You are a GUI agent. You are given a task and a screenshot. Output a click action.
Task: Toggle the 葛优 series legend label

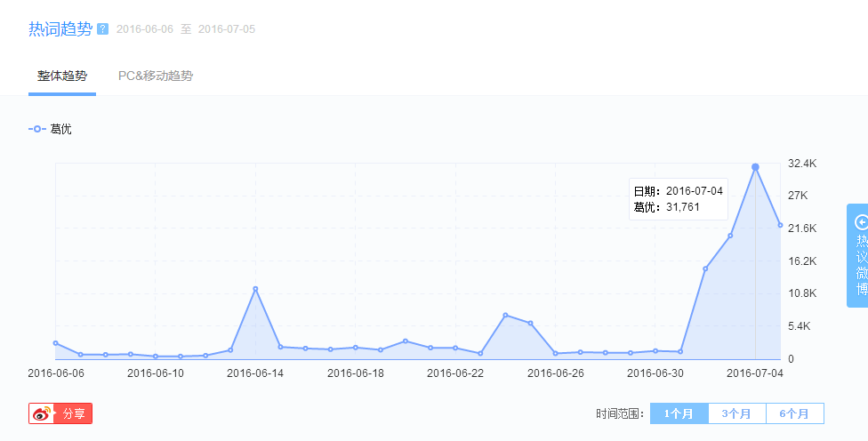tap(60, 129)
